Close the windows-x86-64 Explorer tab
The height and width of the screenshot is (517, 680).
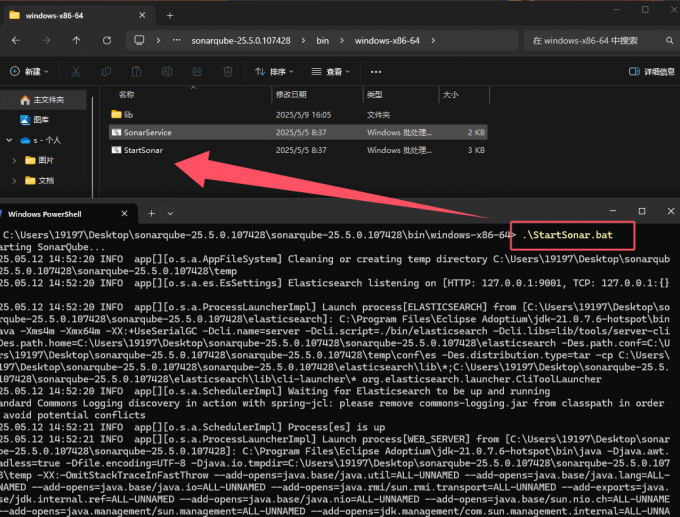tap(142, 15)
